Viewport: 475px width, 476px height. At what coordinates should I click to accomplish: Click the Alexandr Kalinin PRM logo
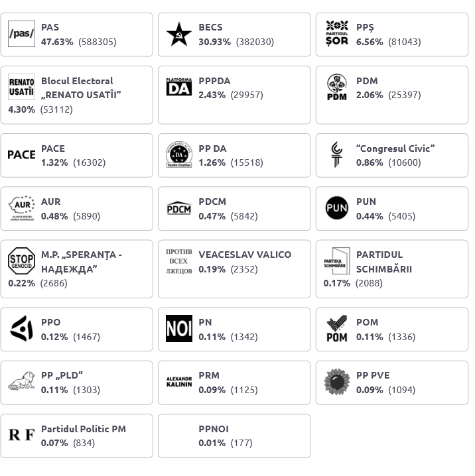pos(179,382)
